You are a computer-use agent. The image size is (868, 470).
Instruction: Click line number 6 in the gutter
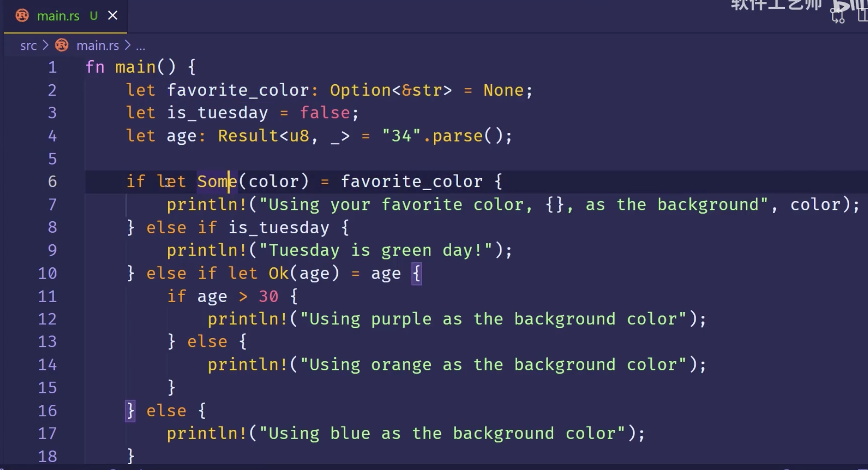click(52, 181)
